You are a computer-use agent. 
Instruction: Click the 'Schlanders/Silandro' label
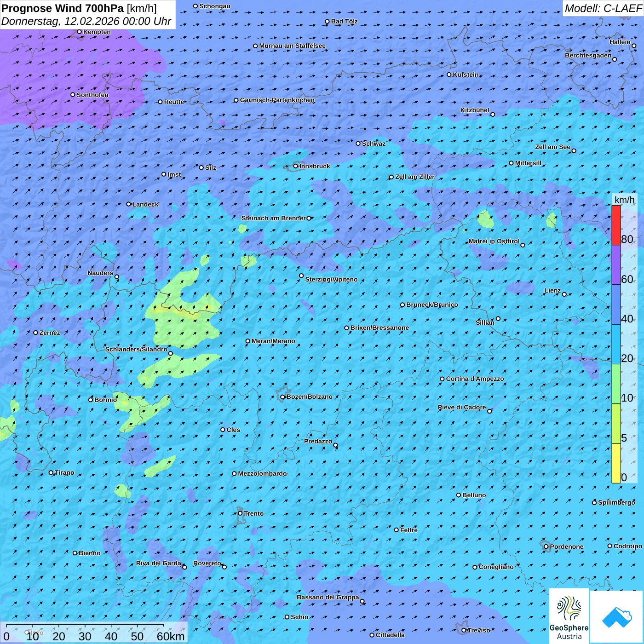(x=136, y=349)
